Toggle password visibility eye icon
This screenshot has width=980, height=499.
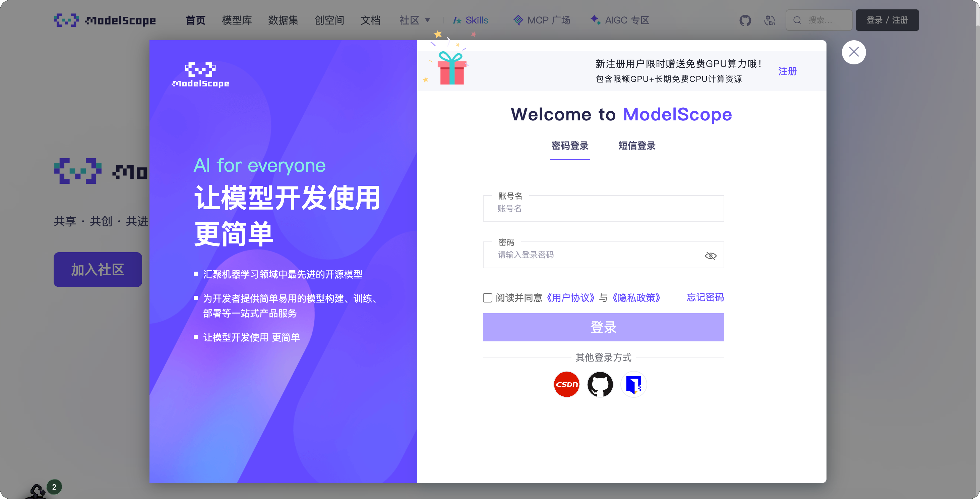[x=710, y=256]
